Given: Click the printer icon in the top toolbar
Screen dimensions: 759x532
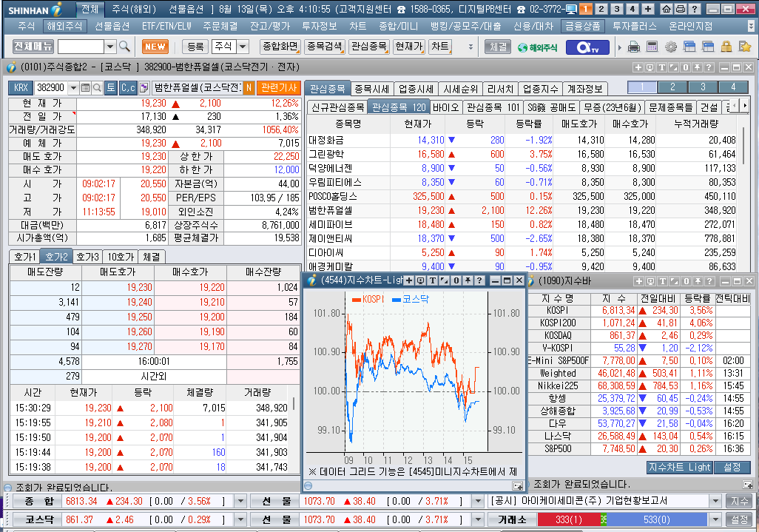Looking at the screenshot, I should pyautogui.click(x=634, y=47).
